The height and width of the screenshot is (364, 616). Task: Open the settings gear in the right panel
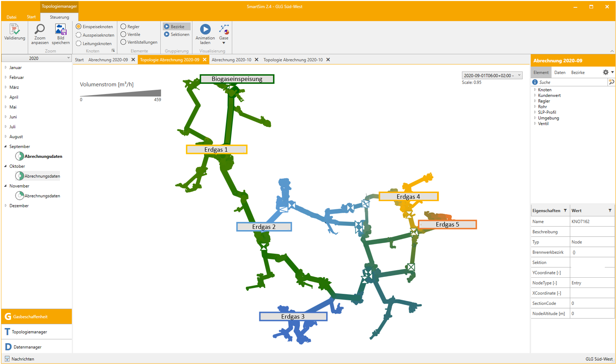(605, 72)
